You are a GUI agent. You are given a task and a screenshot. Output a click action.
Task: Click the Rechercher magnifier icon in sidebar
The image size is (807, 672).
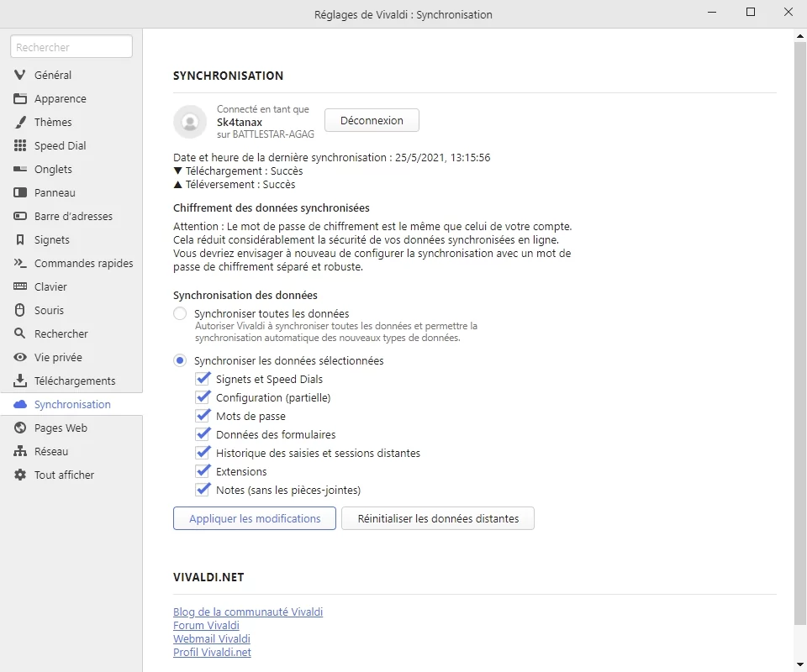tap(19, 333)
